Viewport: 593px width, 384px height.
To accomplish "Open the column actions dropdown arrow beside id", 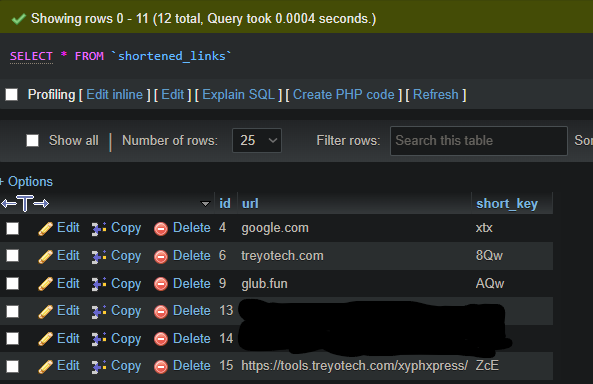I will [205, 204].
